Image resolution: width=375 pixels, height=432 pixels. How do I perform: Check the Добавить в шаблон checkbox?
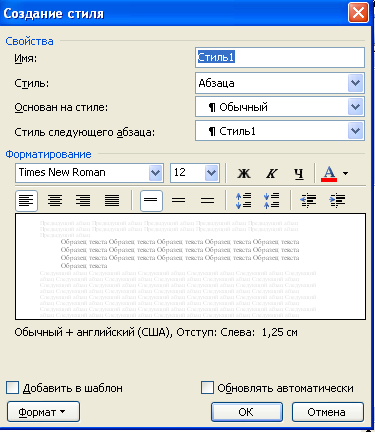click(x=12, y=388)
